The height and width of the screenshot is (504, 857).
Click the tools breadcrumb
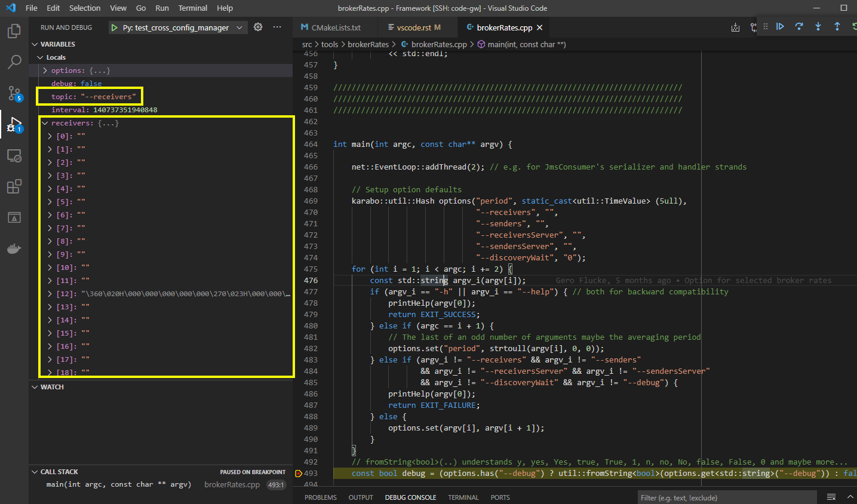(330, 44)
